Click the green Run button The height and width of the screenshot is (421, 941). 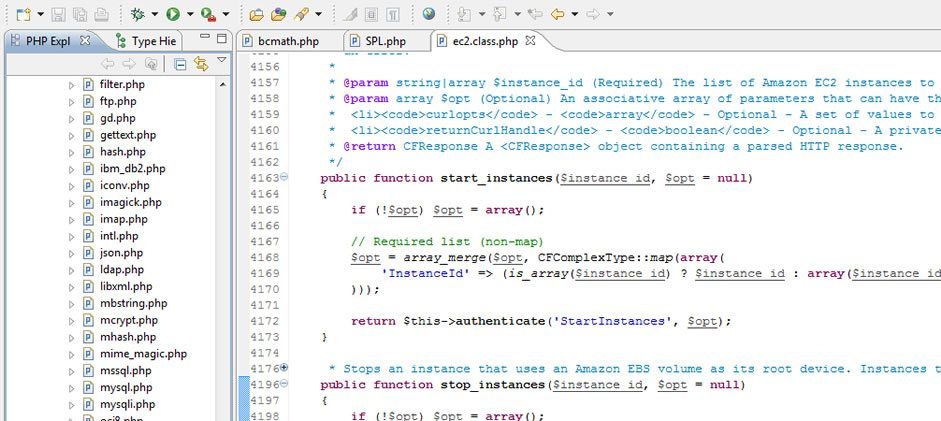pos(173,14)
